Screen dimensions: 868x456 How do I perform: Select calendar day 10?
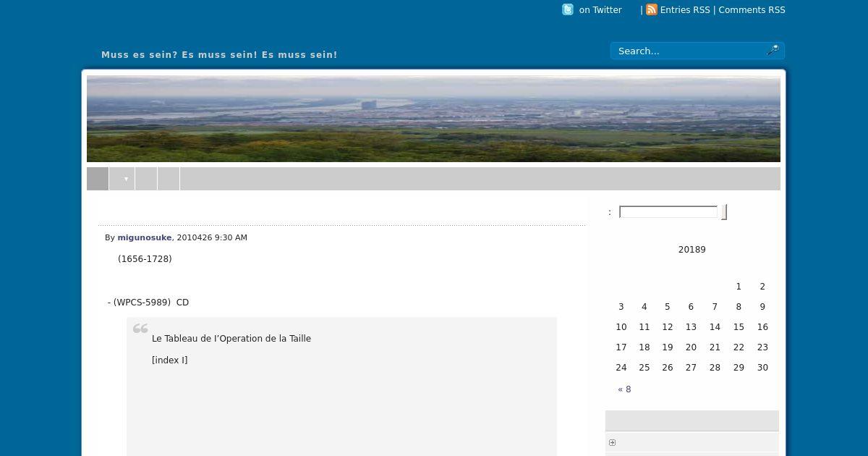[x=621, y=327]
